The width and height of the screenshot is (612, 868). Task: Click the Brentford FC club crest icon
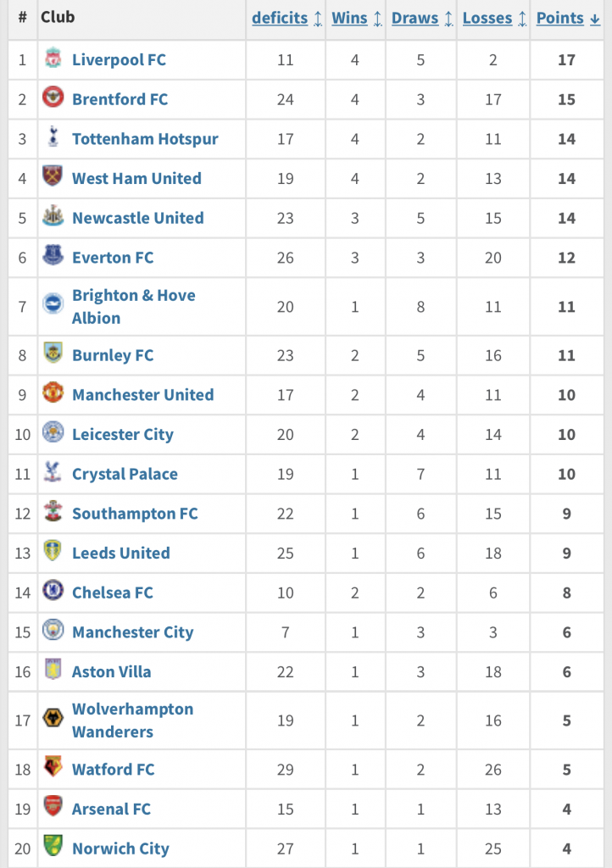click(53, 98)
